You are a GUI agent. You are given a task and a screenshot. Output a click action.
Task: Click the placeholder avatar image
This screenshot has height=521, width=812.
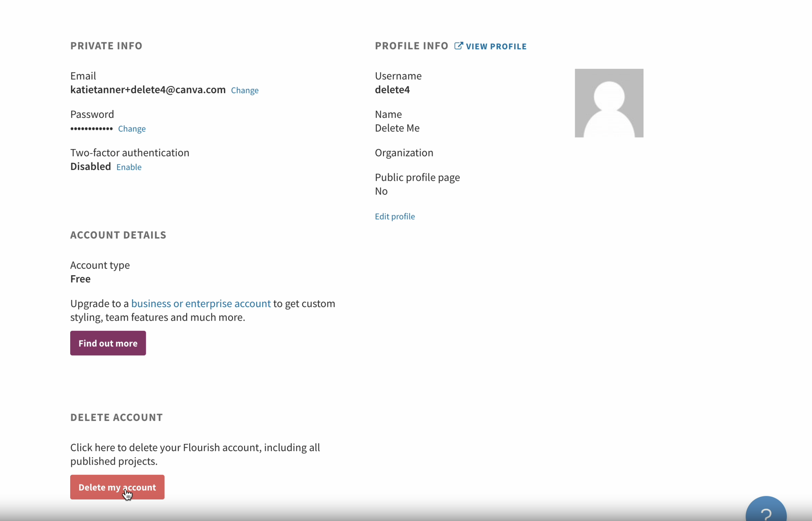tap(609, 103)
